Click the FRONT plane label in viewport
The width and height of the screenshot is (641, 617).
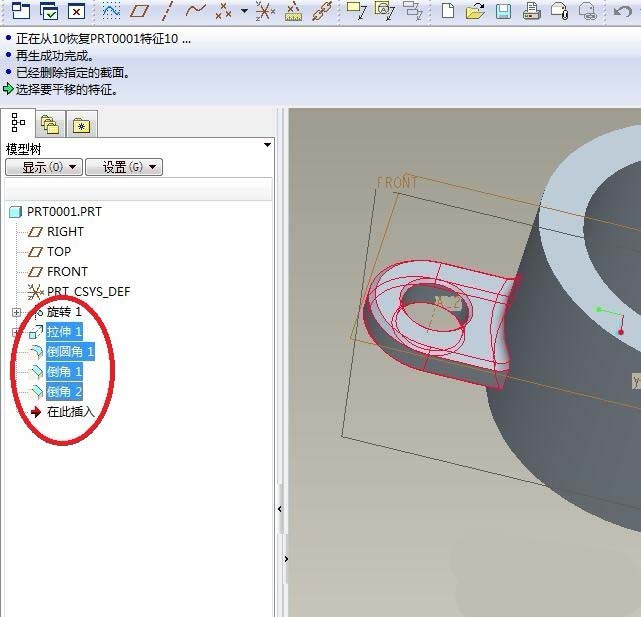397,182
